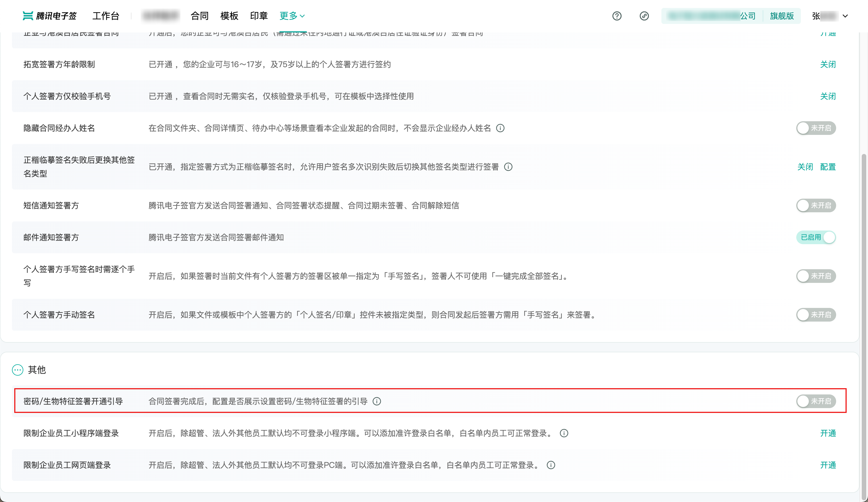This screenshot has height=502, width=868.
Task: Click 开通 for 限制企业员工小程序端登录
Action: (x=828, y=433)
